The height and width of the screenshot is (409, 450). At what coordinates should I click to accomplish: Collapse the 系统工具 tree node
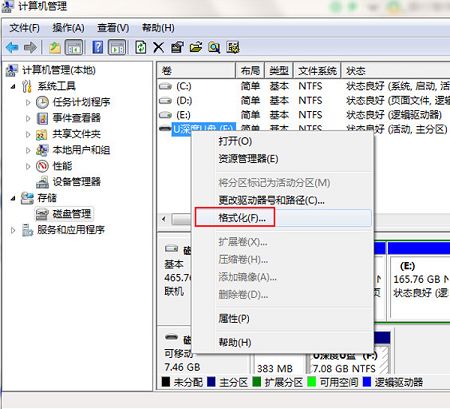13,87
